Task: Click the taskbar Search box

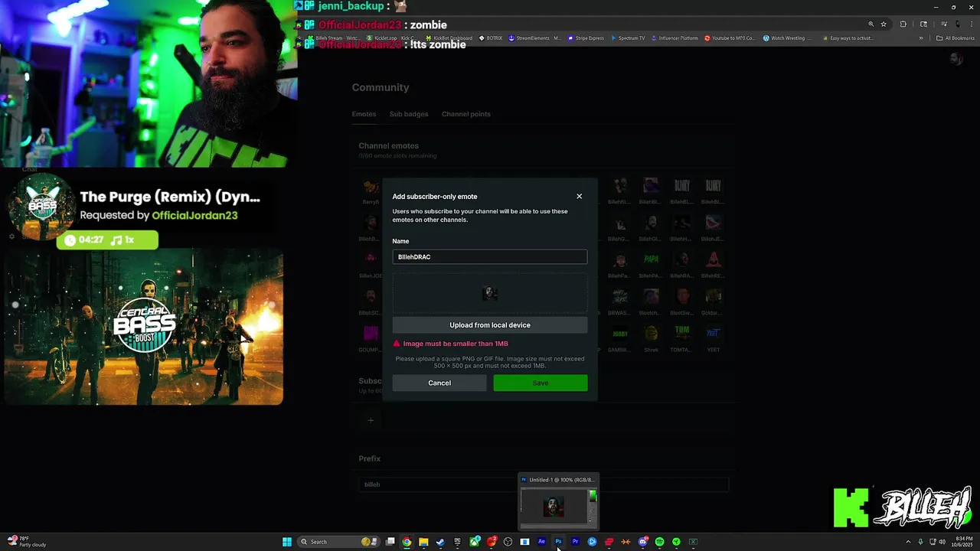Action: pos(337,542)
